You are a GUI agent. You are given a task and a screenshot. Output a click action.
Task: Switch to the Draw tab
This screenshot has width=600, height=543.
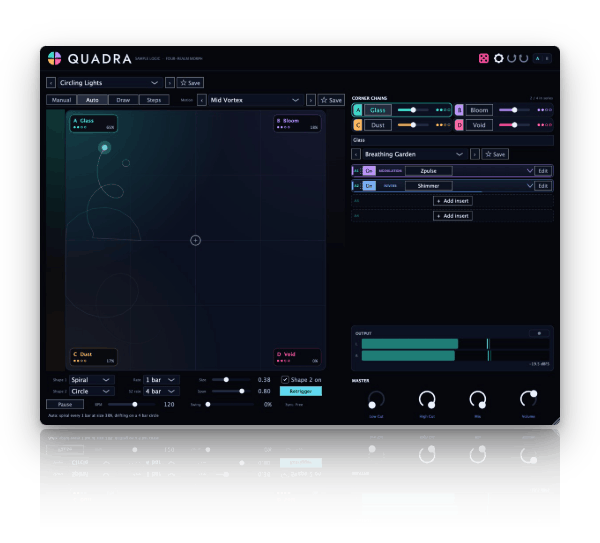(123, 100)
